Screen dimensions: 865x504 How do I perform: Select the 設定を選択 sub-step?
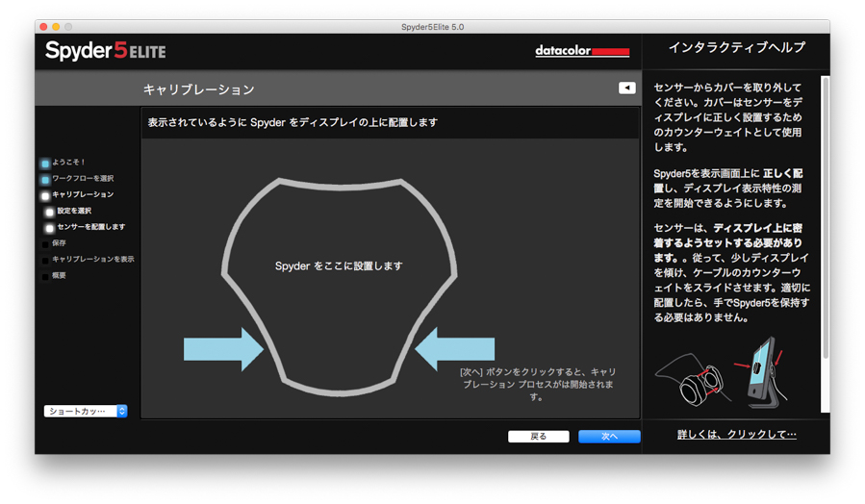pos(69,212)
